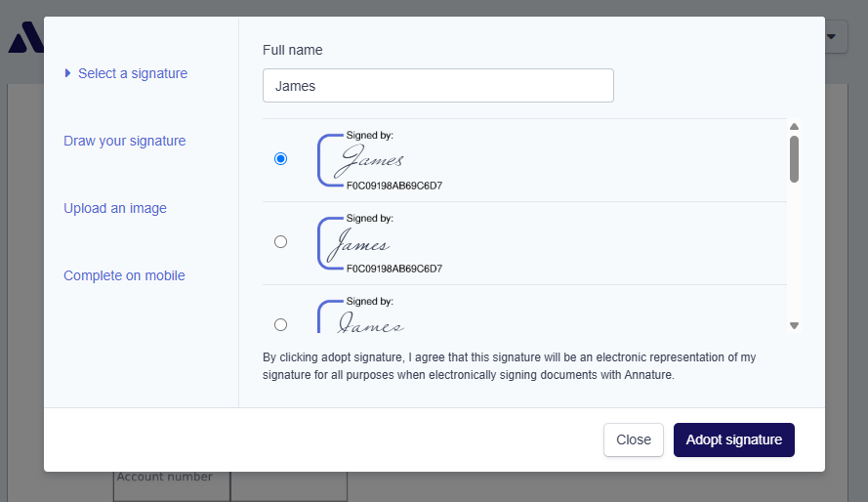Click the Annature logo behind the dialog
Image resolution: width=868 pixels, height=502 pixels.
[x=25, y=38]
